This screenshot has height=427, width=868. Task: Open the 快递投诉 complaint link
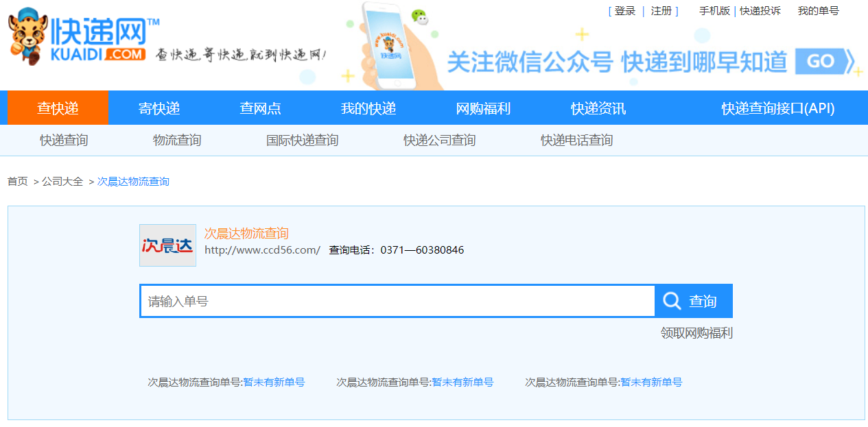pos(760,11)
